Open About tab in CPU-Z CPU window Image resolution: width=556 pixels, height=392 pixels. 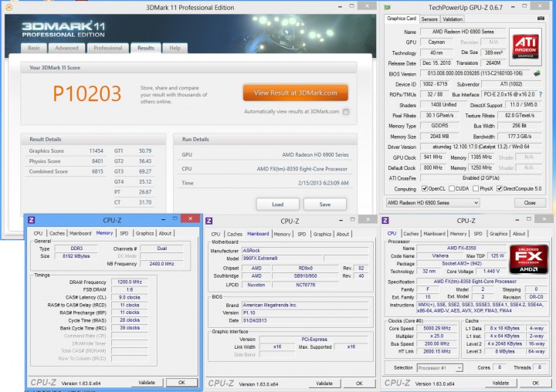(519, 234)
